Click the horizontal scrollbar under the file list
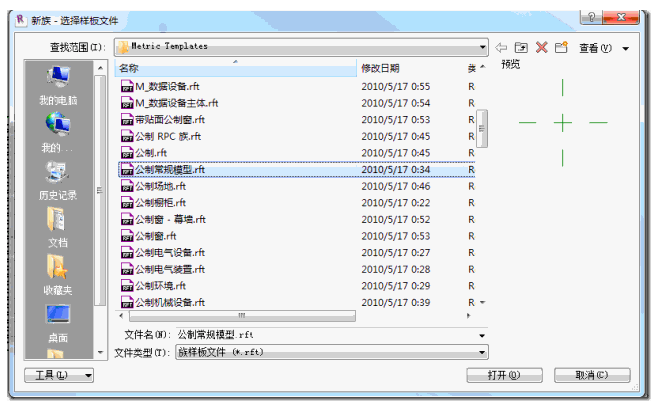This screenshot has width=660, height=404. [x=240, y=314]
